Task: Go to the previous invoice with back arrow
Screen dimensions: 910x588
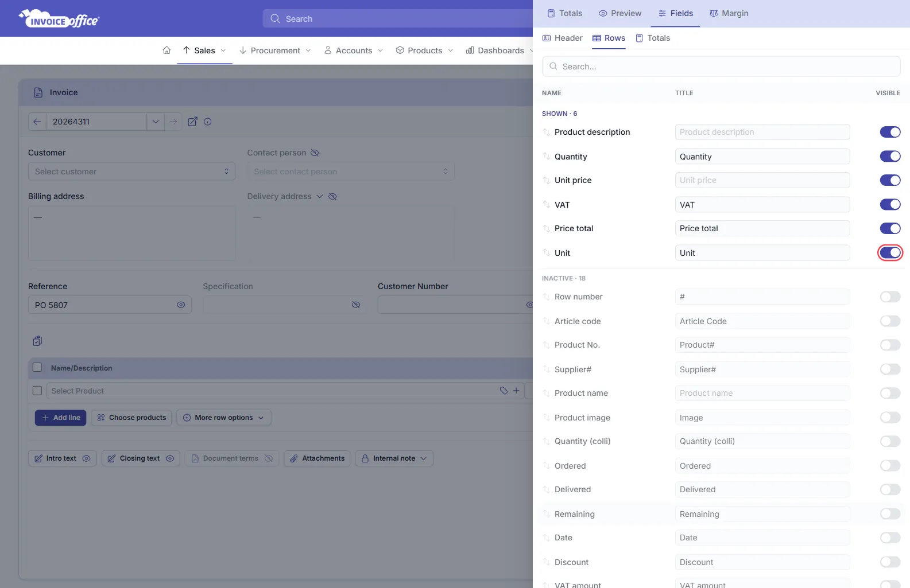Action: (37, 122)
